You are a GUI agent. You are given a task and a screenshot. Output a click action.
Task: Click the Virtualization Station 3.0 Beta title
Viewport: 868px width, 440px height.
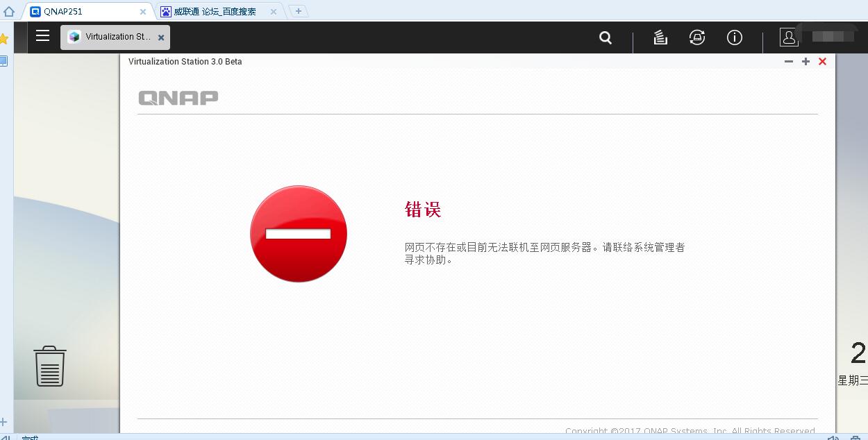pos(185,61)
